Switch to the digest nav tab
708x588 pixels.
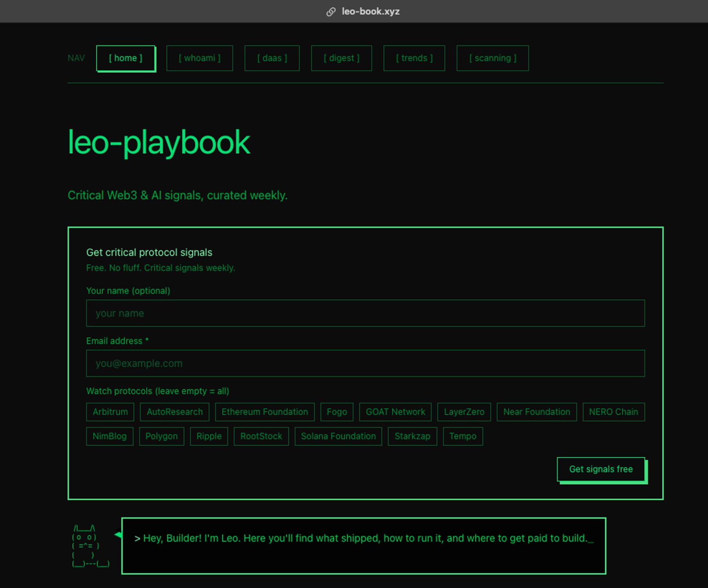[x=342, y=58]
